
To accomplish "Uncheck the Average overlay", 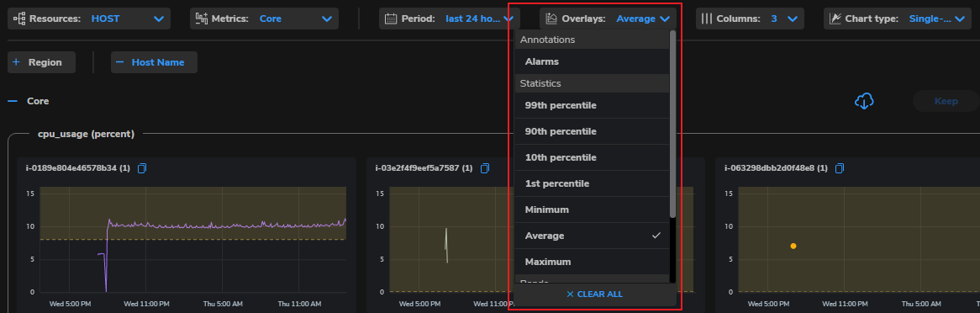I will pyautogui.click(x=591, y=236).
